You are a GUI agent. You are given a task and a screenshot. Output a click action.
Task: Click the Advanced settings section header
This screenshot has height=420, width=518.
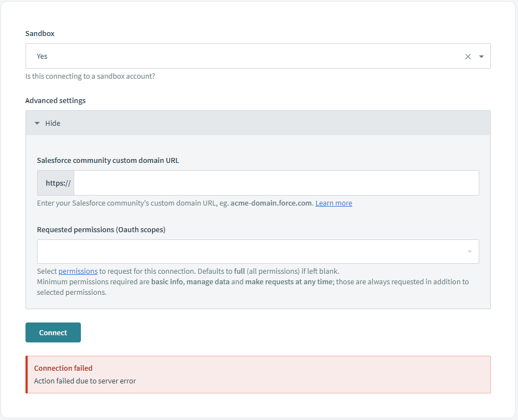55,100
